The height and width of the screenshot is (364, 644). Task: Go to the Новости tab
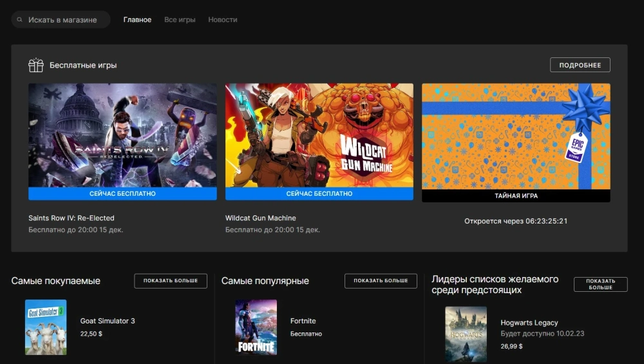(x=223, y=20)
